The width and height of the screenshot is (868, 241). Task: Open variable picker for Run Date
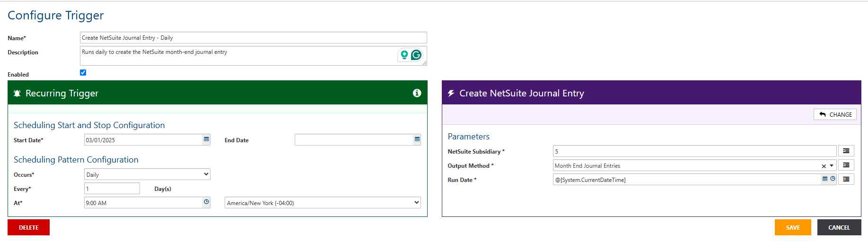pos(846,180)
